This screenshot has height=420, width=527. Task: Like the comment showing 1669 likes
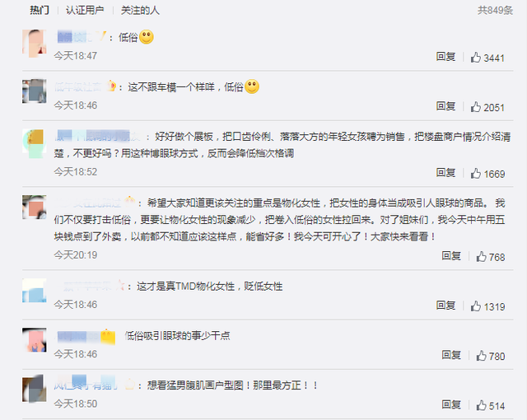tap(476, 174)
